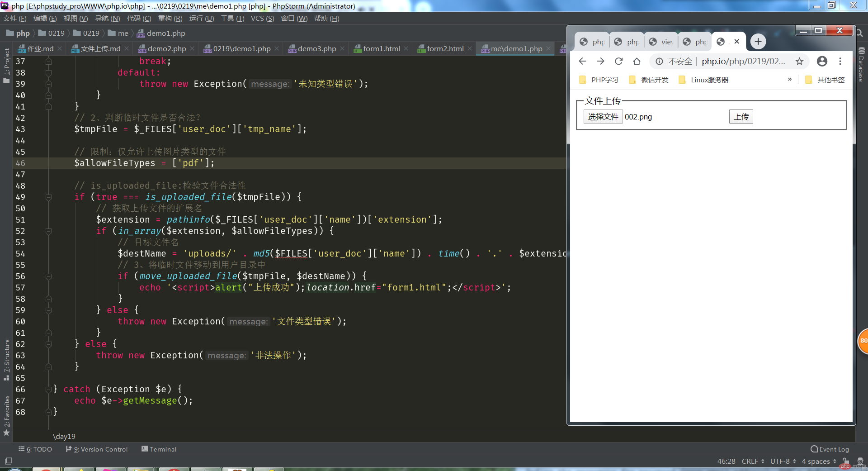
Task: Open the Terminal tool window
Action: [159, 449]
